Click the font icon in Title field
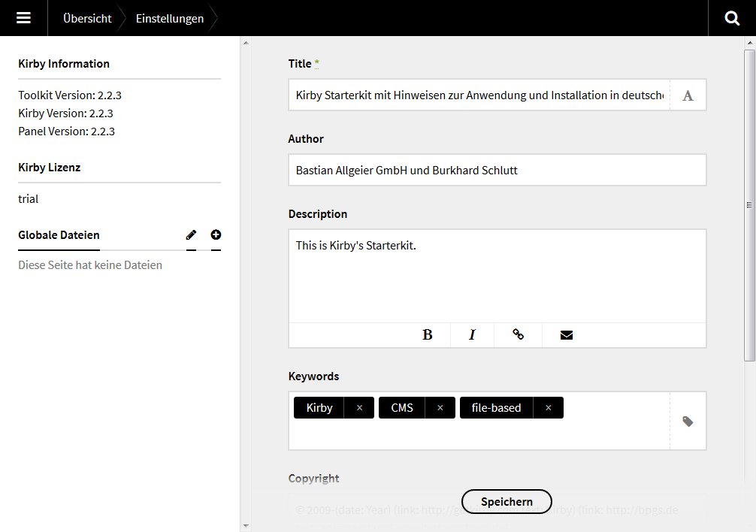The image size is (756, 532). click(688, 95)
